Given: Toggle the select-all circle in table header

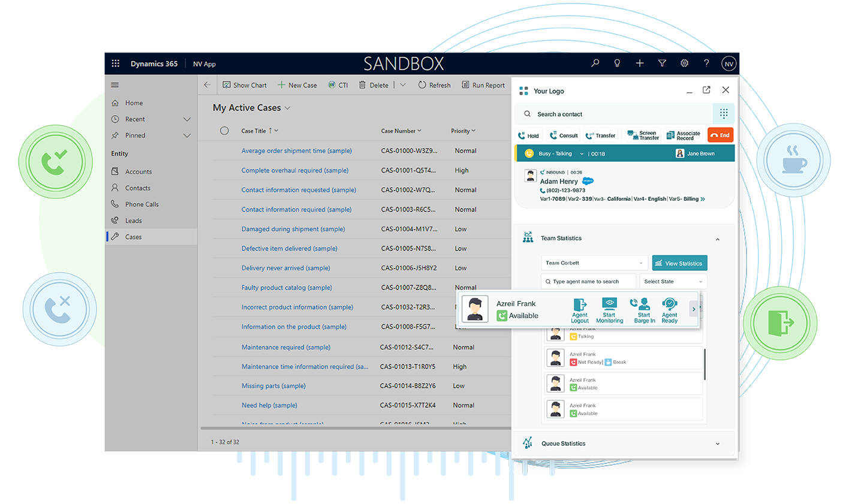Looking at the screenshot, I should [x=224, y=131].
